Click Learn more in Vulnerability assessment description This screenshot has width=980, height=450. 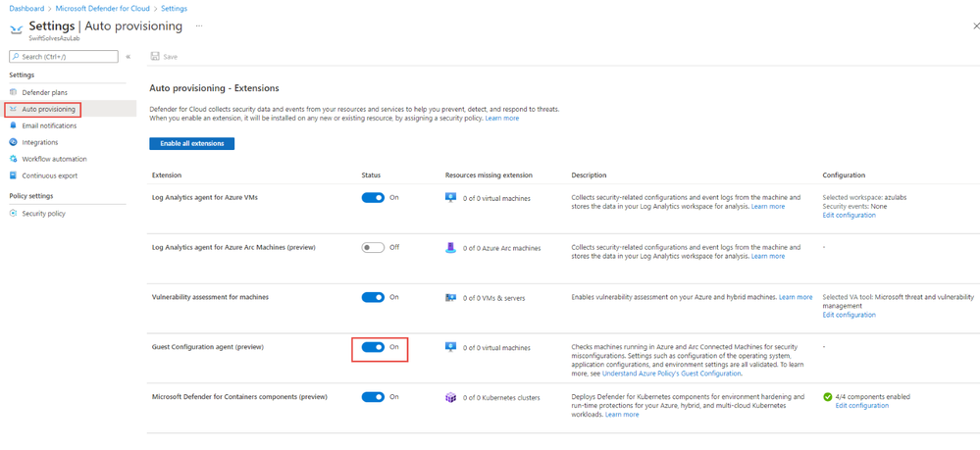click(x=796, y=297)
